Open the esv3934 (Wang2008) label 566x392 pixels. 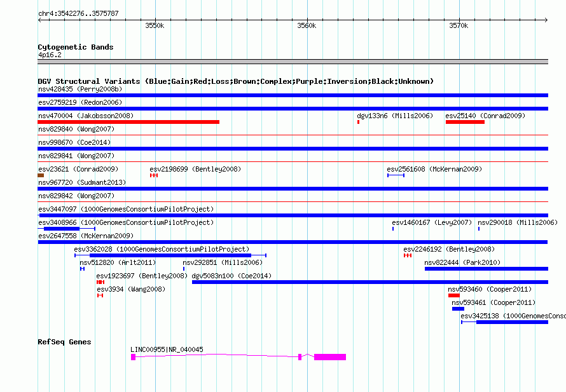tap(131, 289)
